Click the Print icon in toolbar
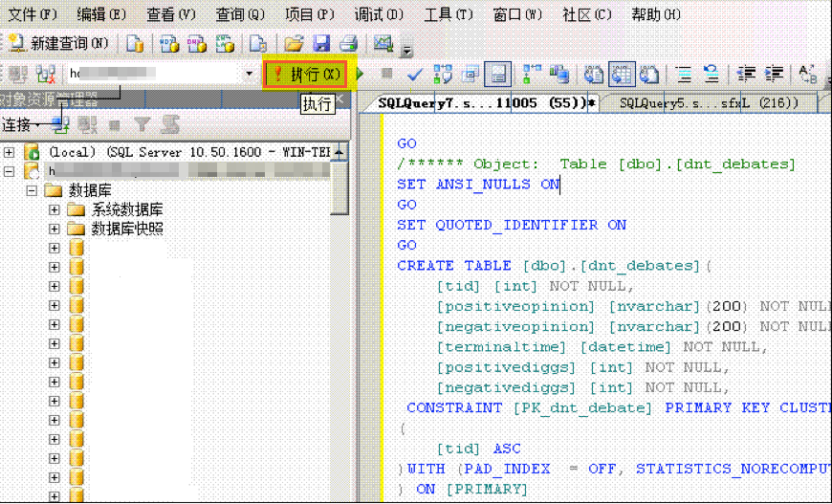 coord(349,43)
